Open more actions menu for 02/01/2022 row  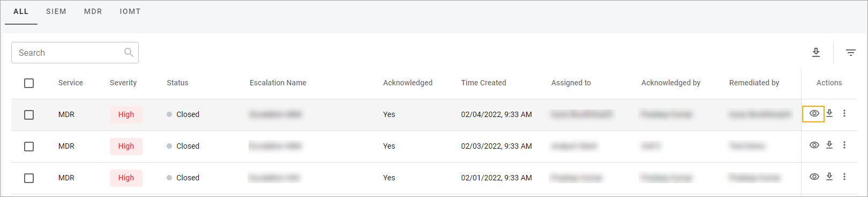pyautogui.click(x=844, y=177)
